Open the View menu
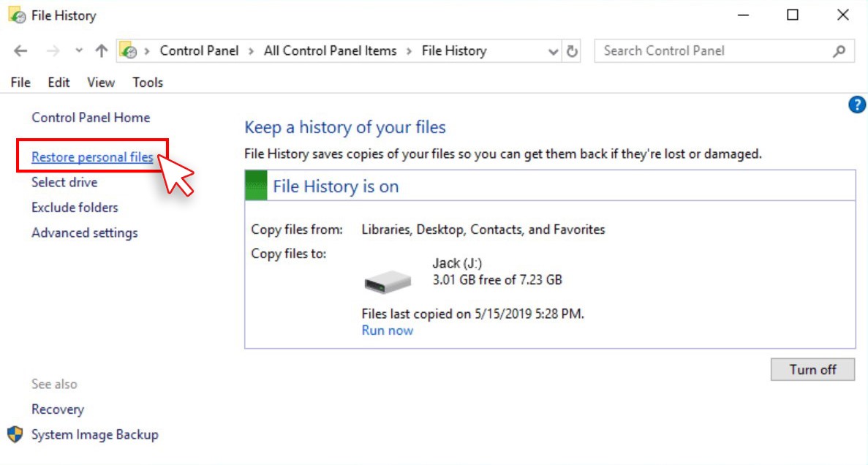Viewport: 868px width, 465px height. (x=101, y=83)
